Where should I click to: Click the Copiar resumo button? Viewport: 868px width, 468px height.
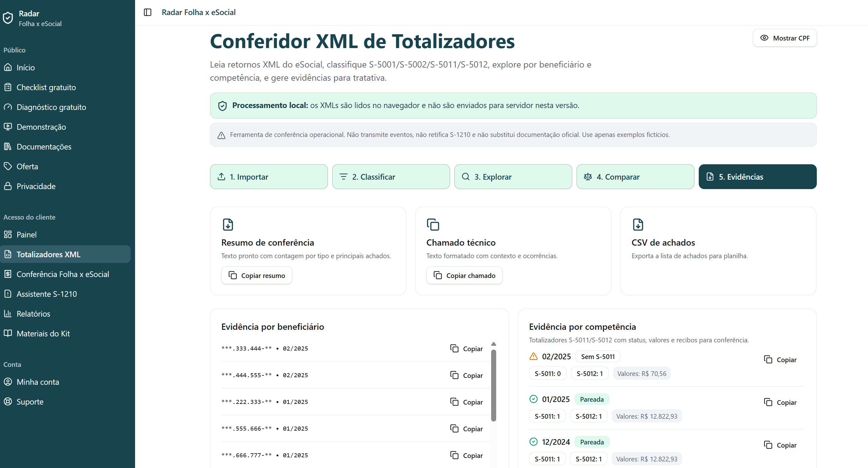257,275
